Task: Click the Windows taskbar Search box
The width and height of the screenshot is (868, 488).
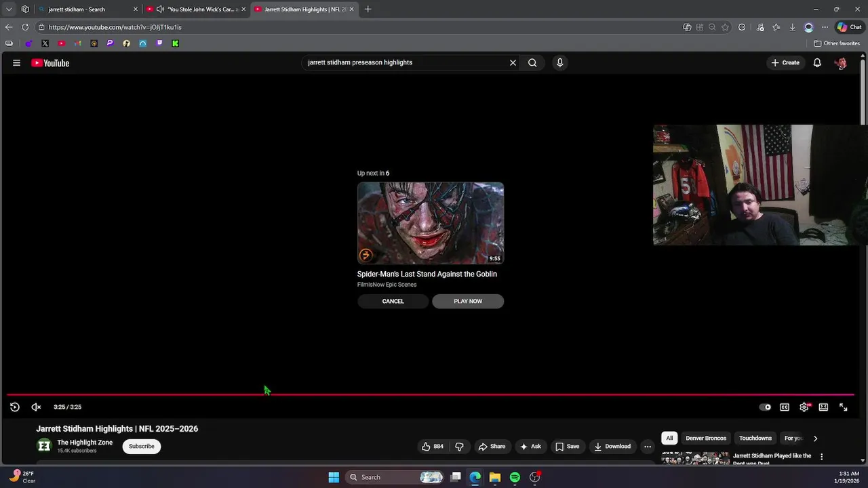Action: click(395, 477)
